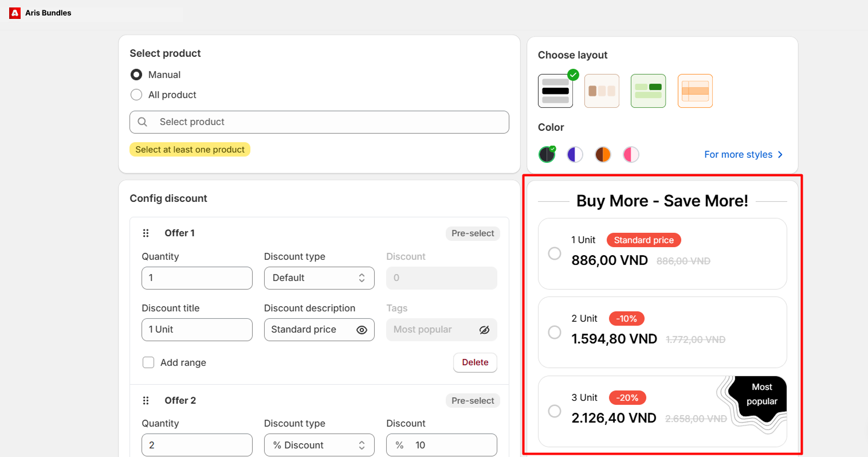Image resolution: width=868 pixels, height=457 pixels.
Task: Click the Buy More - Save More! heading
Action: tap(662, 201)
